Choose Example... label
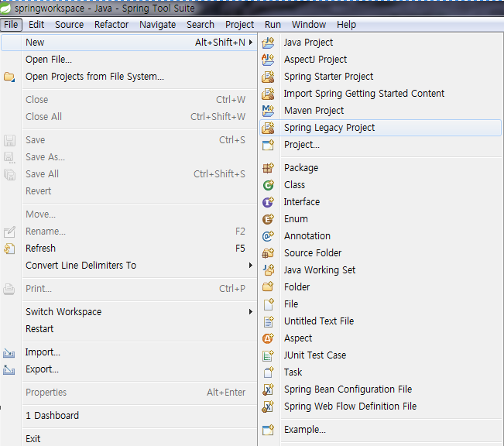504x446 pixels. [305, 430]
